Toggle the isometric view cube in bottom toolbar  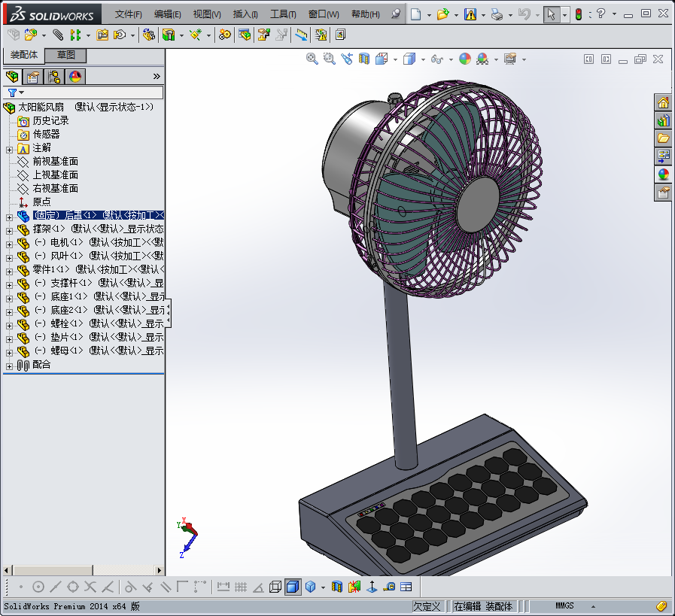point(310,587)
